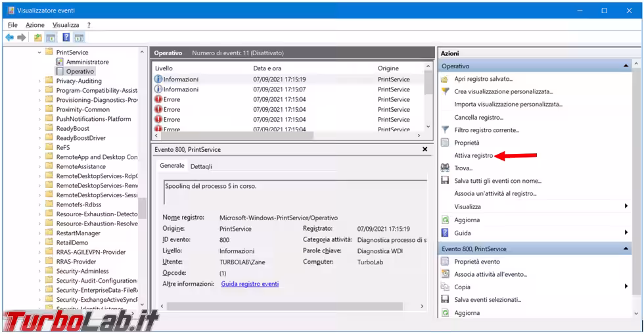Image resolution: width=644 pixels, height=334 pixels.
Task: Toggle the action pane show/hide toolbar button
Action: coord(79,37)
